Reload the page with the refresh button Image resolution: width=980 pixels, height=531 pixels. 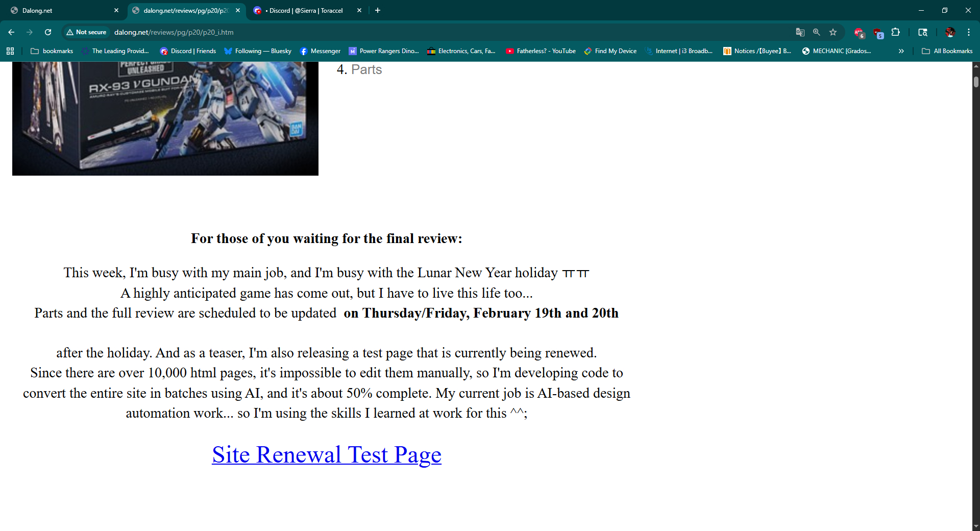tap(48, 32)
